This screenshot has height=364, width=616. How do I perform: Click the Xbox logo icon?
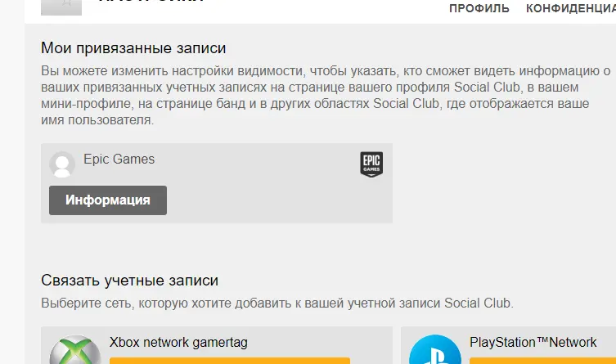click(x=75, y=350)
